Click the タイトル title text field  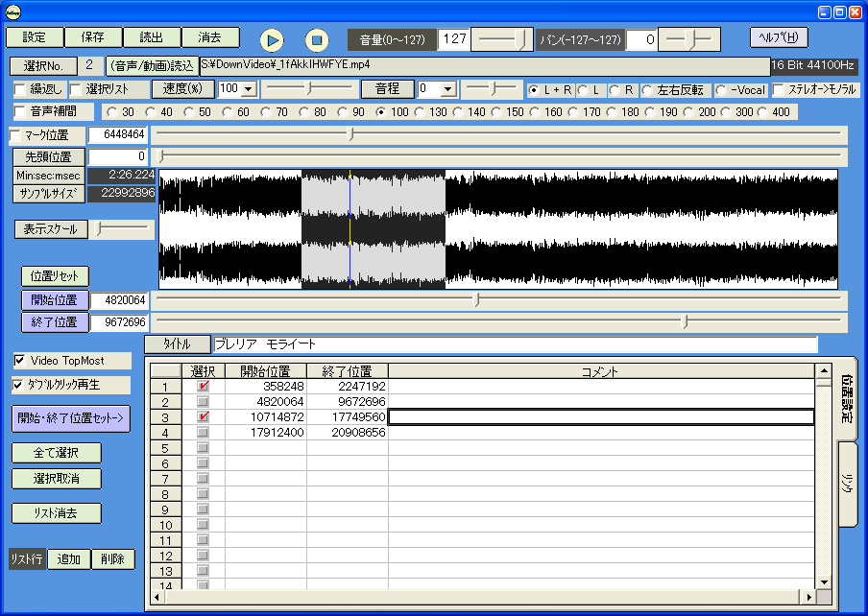[514, 344]
